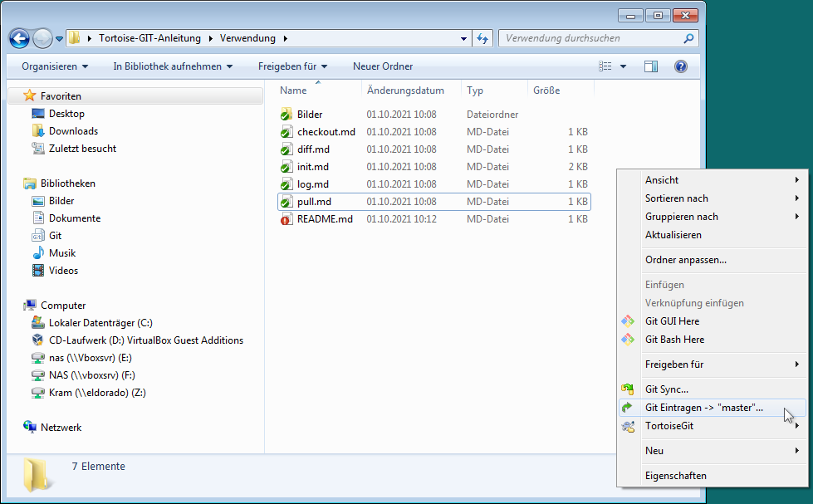Expand the TortoiseGit submenu

(713, 426)
